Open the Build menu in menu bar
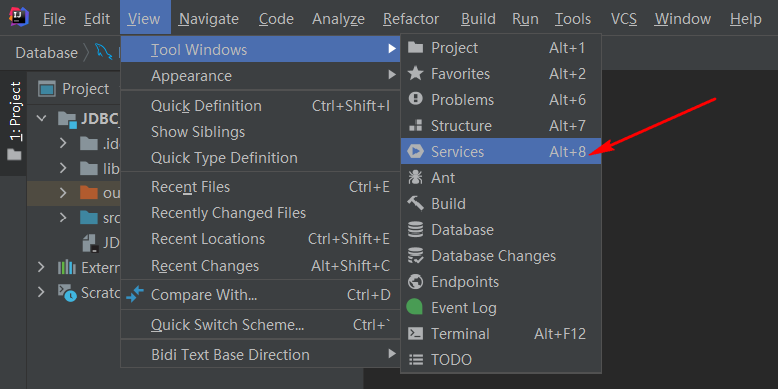 click(478, 19)
